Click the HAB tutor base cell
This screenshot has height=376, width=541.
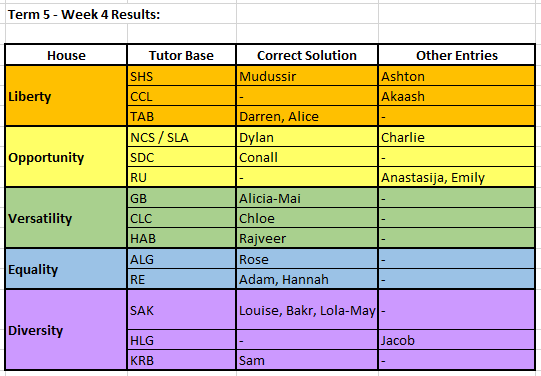tap(181, 238)
